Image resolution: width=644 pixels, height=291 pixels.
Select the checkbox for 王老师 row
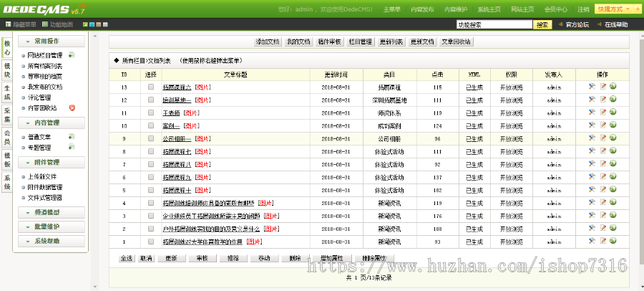[151, 113]
